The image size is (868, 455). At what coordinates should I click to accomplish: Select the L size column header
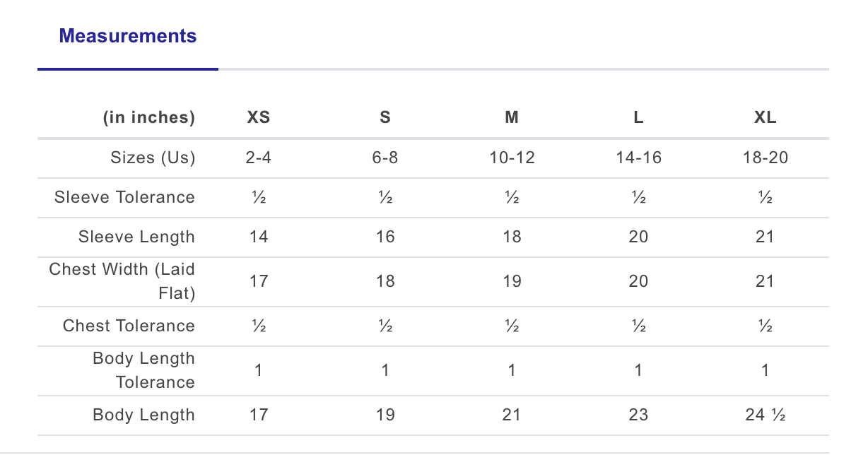pos(638,118)
